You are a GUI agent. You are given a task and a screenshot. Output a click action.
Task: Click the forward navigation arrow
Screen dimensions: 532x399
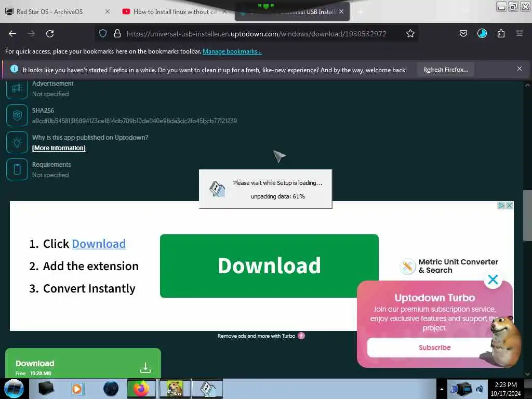coord(31,34)
